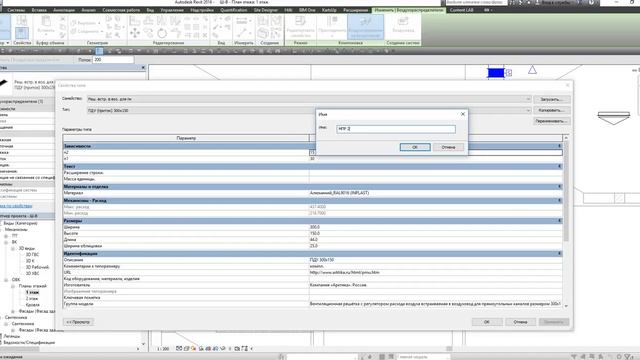Open the Системы ribbon tab
Screen dimensions: 640x360
click(16, 10)
